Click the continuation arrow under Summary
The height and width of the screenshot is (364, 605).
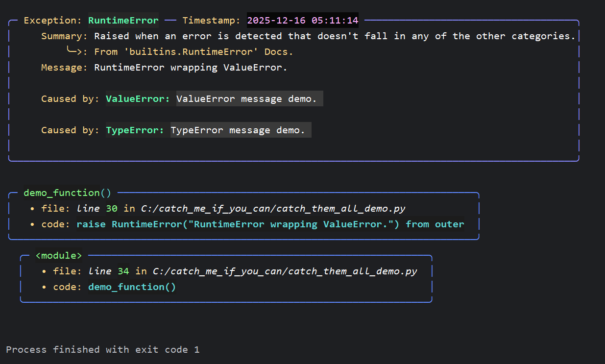click(x=73, y=50)
